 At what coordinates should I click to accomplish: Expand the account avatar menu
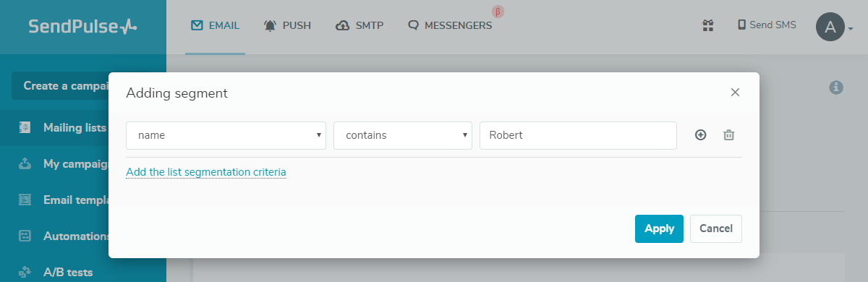pyautogui.click(x=834, y=27)
